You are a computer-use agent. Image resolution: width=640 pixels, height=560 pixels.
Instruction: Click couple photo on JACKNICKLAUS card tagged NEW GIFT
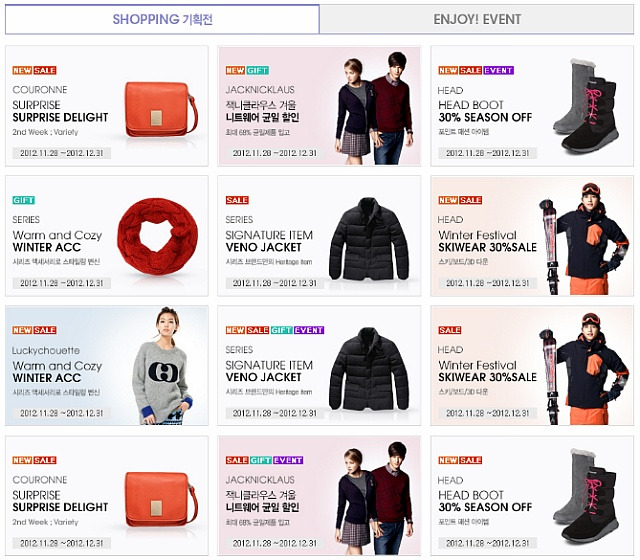[374, 108]
